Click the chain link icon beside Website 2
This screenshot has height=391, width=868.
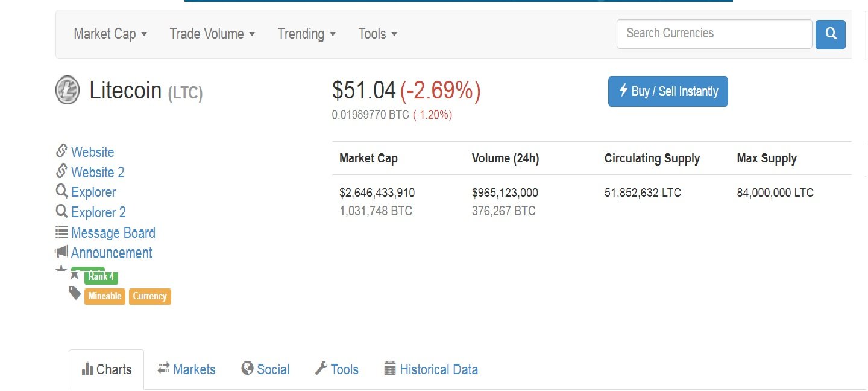click(61, 171)
